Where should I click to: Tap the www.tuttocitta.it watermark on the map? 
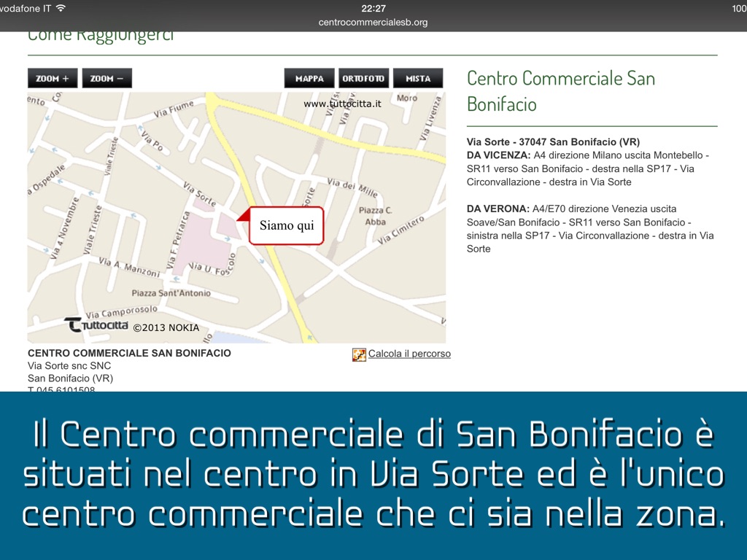click(342, 104)
